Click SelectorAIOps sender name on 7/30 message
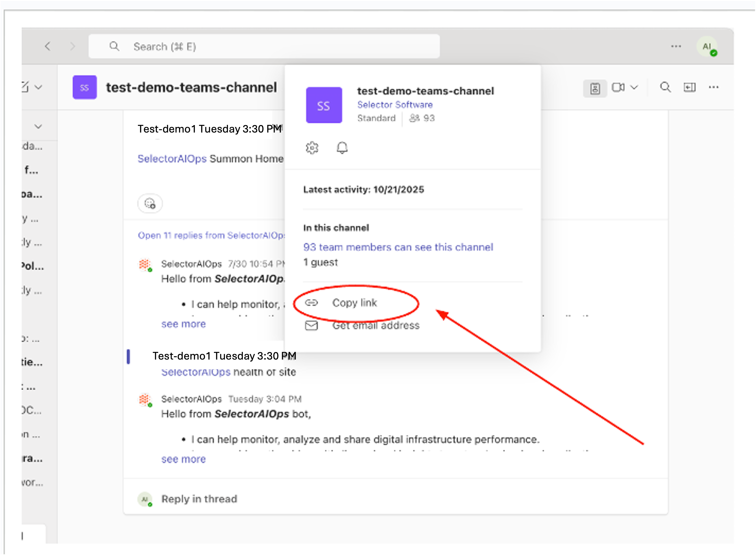Screen dimensions: 756x555 coord(191,264)
